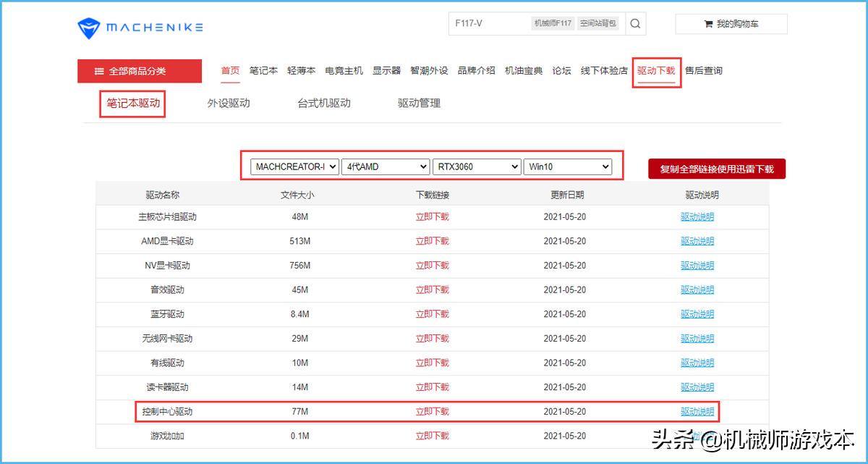868x464 pixels.
Task: Click the 首页 navigation item
Action: [x=230, y=70]
